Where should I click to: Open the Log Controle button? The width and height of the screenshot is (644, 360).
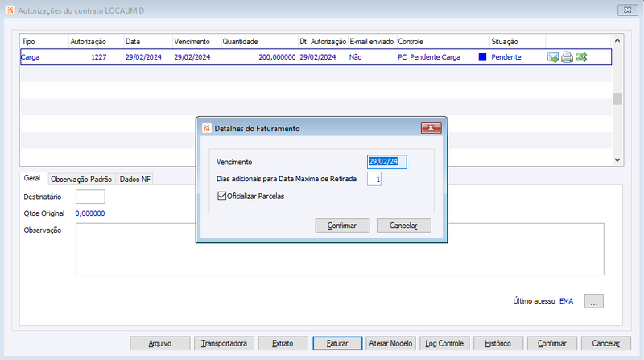point(444,343)
